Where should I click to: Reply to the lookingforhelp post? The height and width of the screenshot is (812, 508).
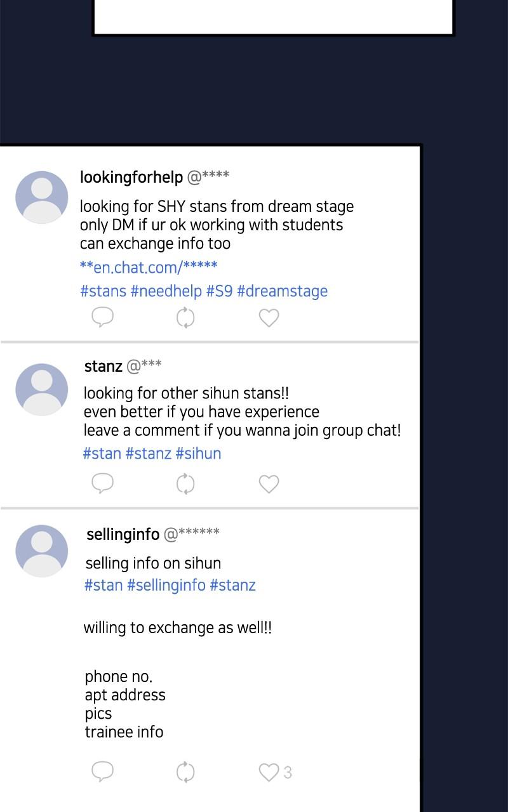102,317
